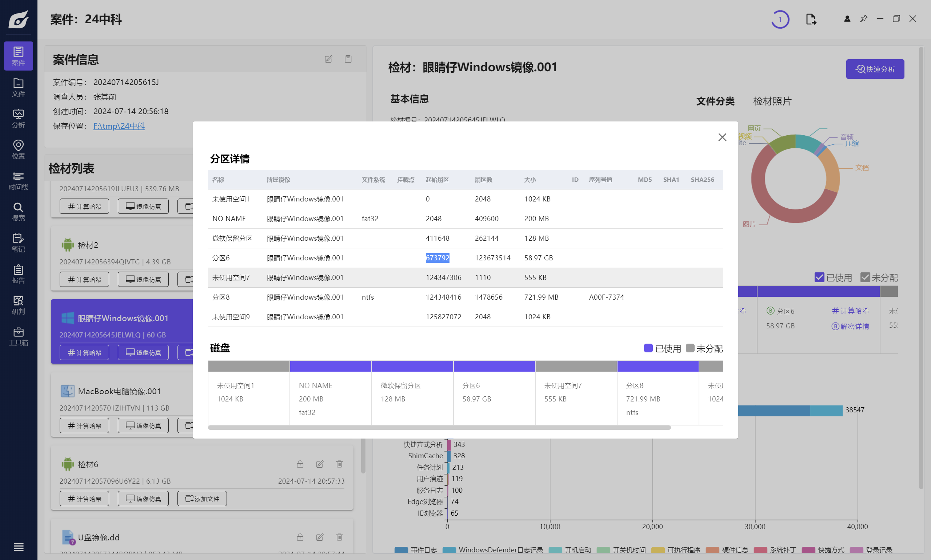This screenshot has width=931, height=560.
Task: Select 分区8 disk block in dialog
Action: click(x=658, y=393)
